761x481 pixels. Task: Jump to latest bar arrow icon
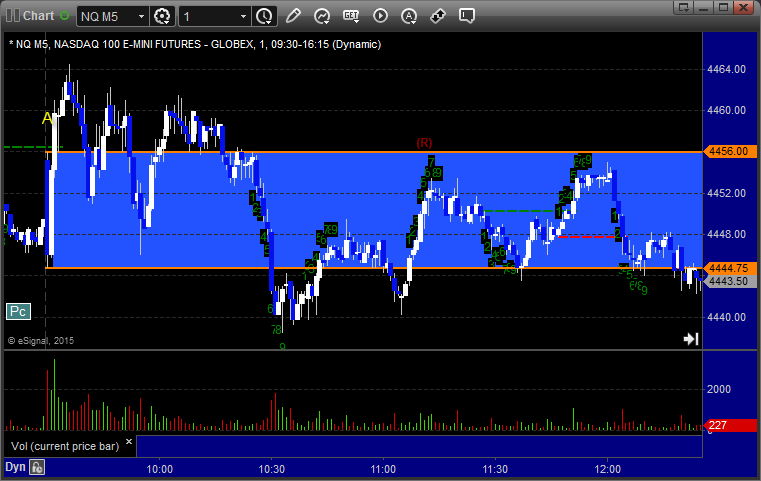pyautogui.click(x=691, y=339)
